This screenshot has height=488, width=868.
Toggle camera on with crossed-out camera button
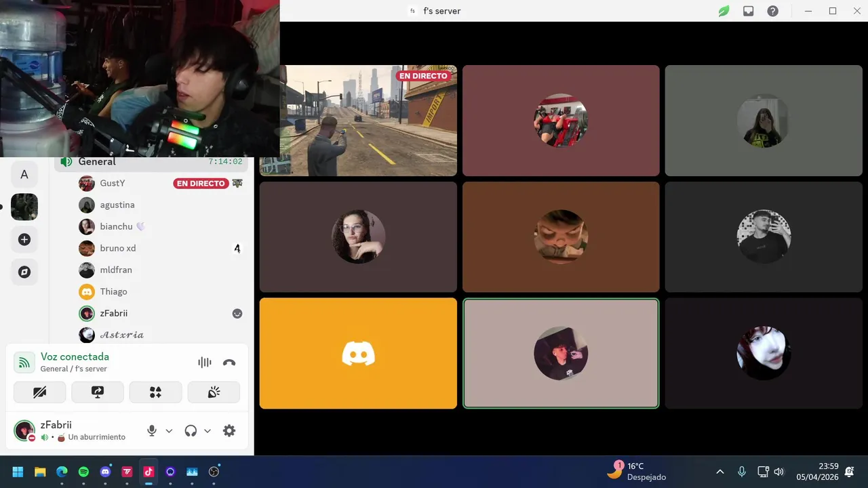coord(40,392)
